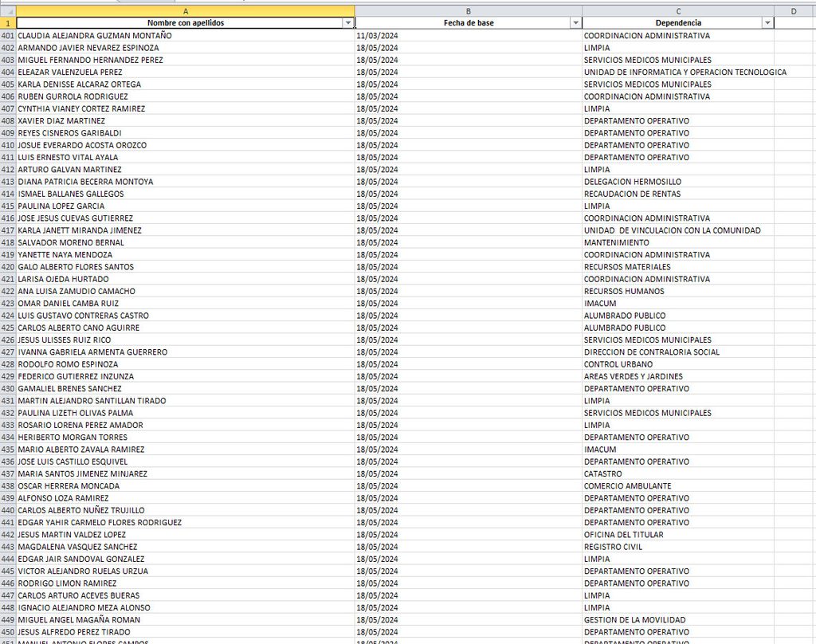Image resolution: width=816 pixels, height=644 pixels.
Task: Click cell MANTENIMIENTO
Action: [x=678, y=242]
